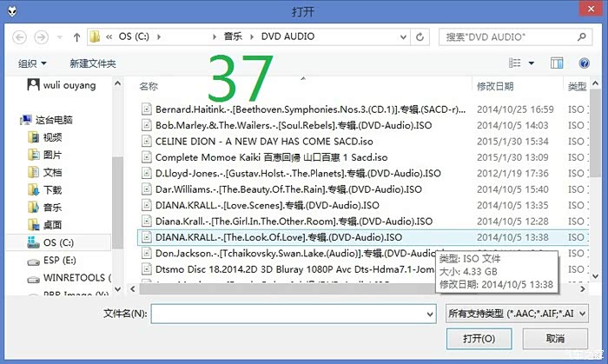
Task: Select Don.Jackson Tchaikovsky Swan.Lake file
Action: coord(294,253)
